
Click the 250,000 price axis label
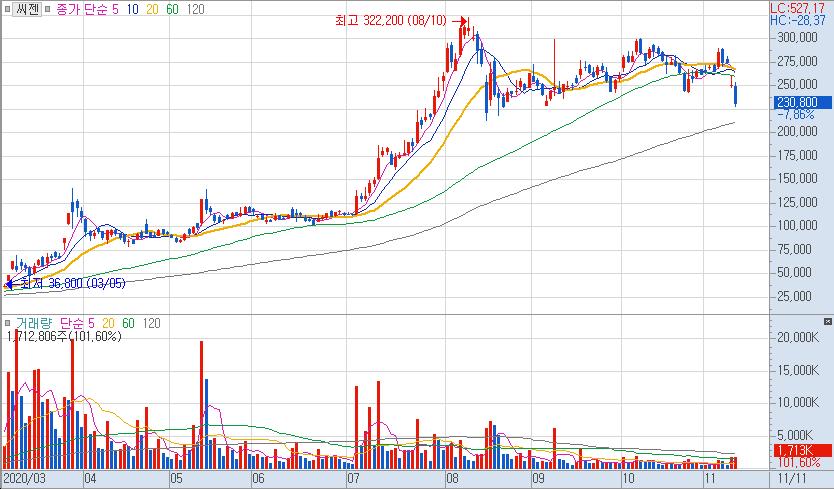coord(797,84)
